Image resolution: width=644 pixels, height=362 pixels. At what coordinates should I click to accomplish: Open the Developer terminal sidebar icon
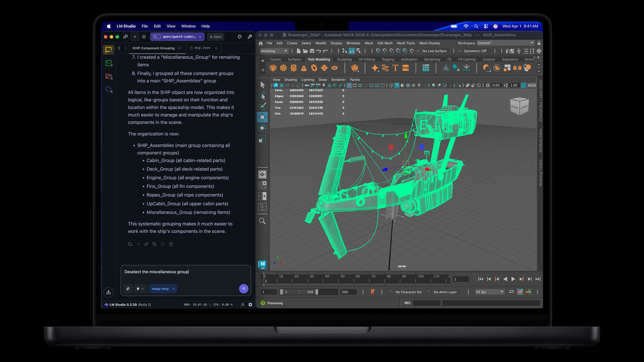point(108,63)
